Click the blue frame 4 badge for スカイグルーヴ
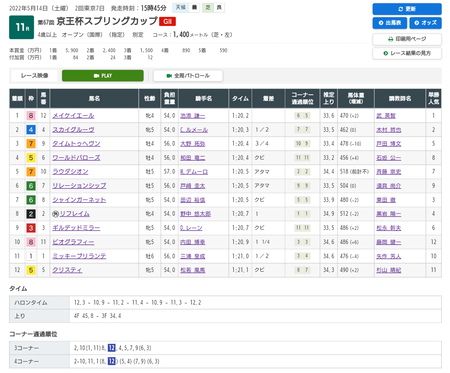 31,130
